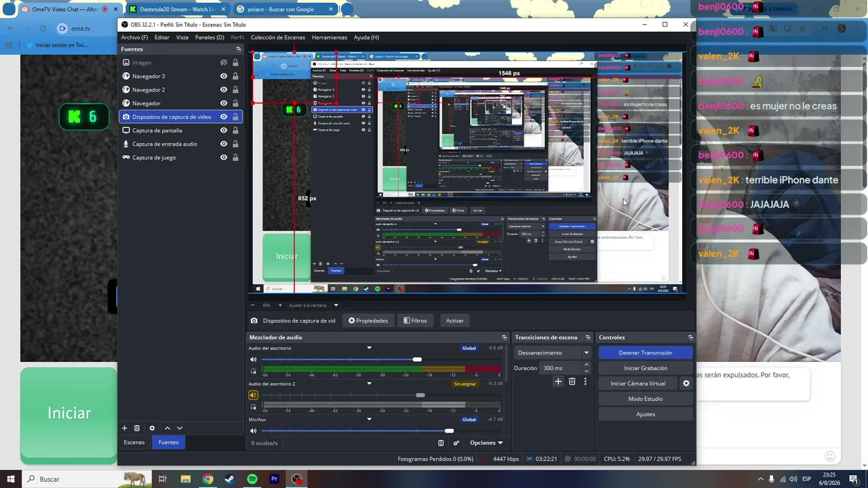Click Detener Transmisión button
Image resolution: width=868 pixels, height=488 pixels.
tap(646, 353)
